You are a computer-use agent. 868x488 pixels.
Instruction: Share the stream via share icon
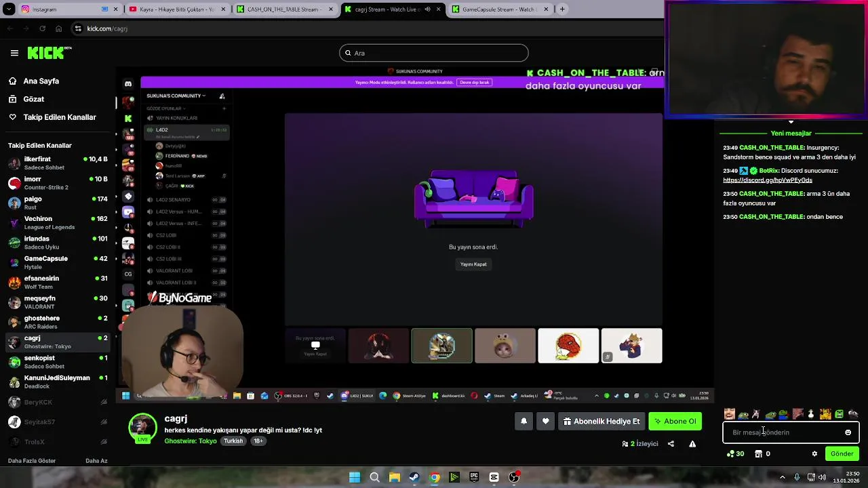point(671,444)
